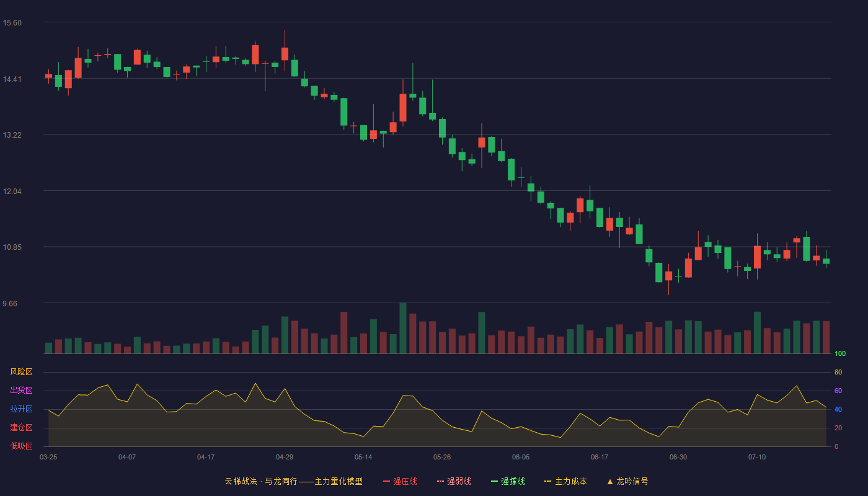The width and height of the screenshot is (868, 496).
Task: Click the indicator axis value 20
Action: [x=838, y=428]
